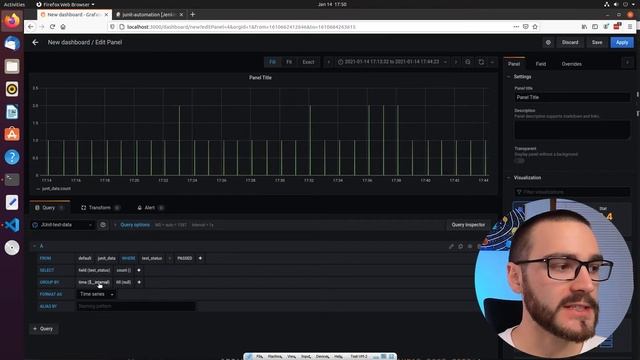Open the Time series format dropdown
Viewport: 640px width, 360px height.
[96, 294]
